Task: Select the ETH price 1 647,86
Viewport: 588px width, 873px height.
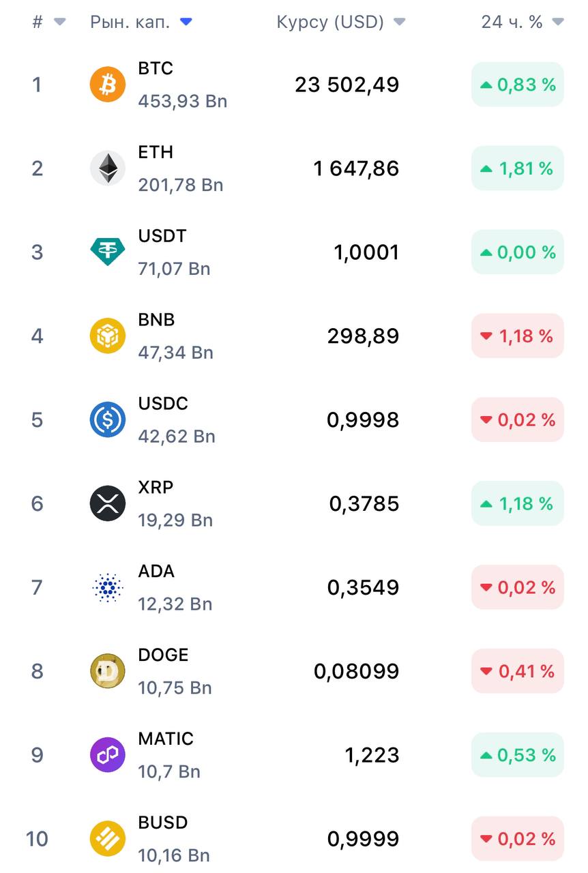Action: (356, 168)
